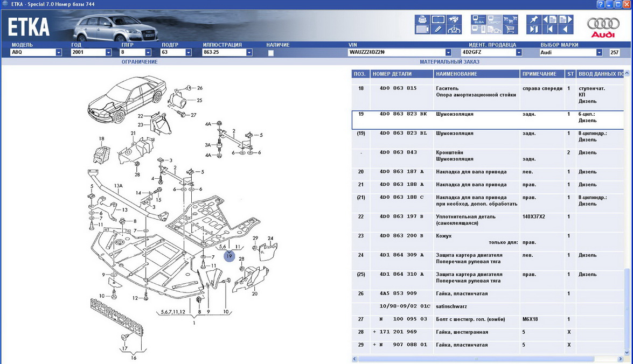Expand the ГОД dropdown showing 2001

(108, 53)
